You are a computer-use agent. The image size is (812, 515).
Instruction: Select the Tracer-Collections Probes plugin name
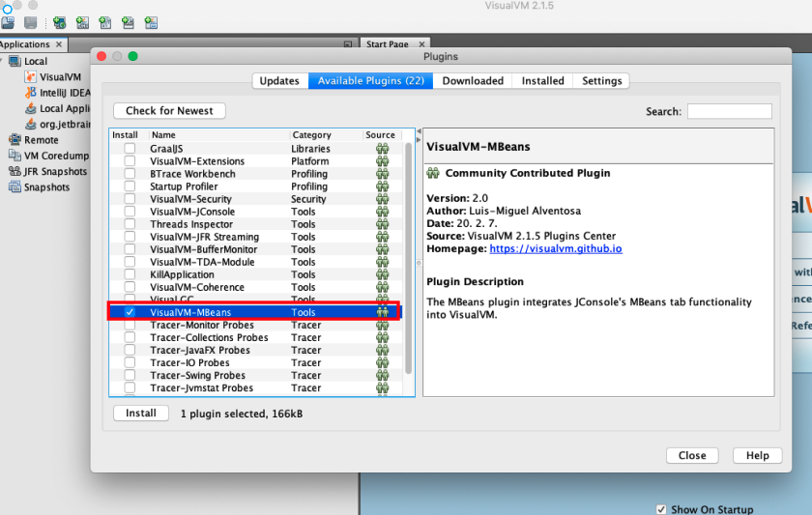point(209,337)
